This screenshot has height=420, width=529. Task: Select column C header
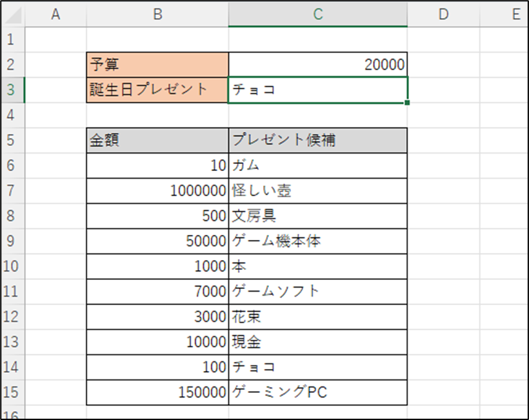[318, 14]
